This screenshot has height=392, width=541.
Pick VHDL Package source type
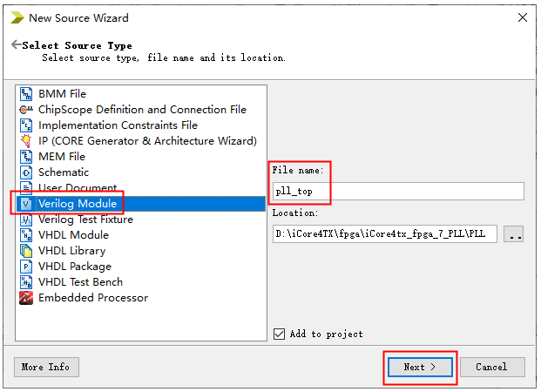pyautogui.click(x=74, y=267)
